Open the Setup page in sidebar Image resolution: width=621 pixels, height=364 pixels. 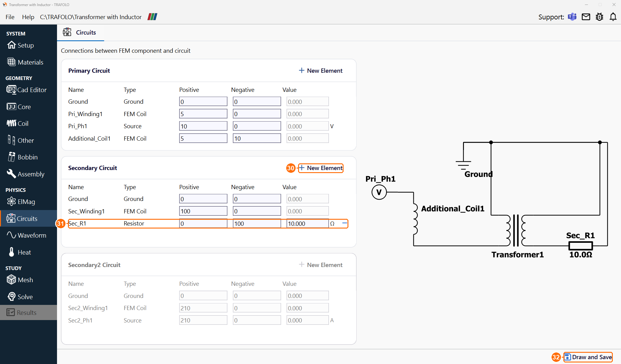coord(21,45)
